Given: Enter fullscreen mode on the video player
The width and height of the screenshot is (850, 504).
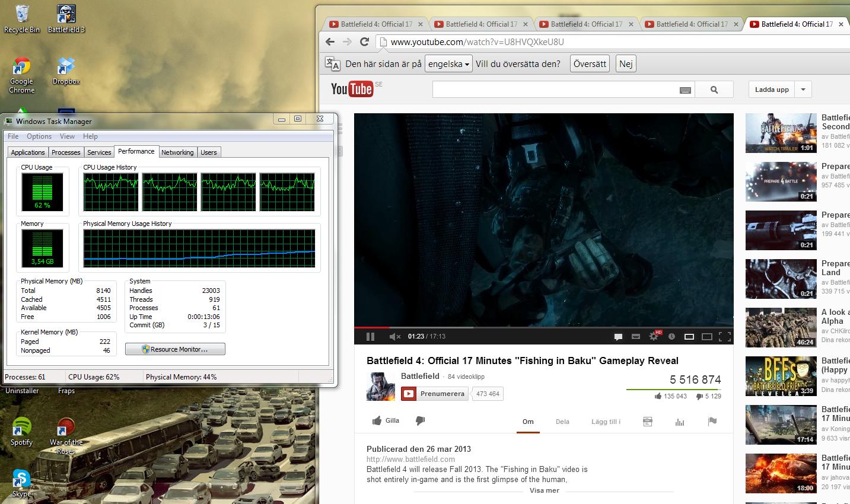Looking at the screenshot, I should 724,336.
